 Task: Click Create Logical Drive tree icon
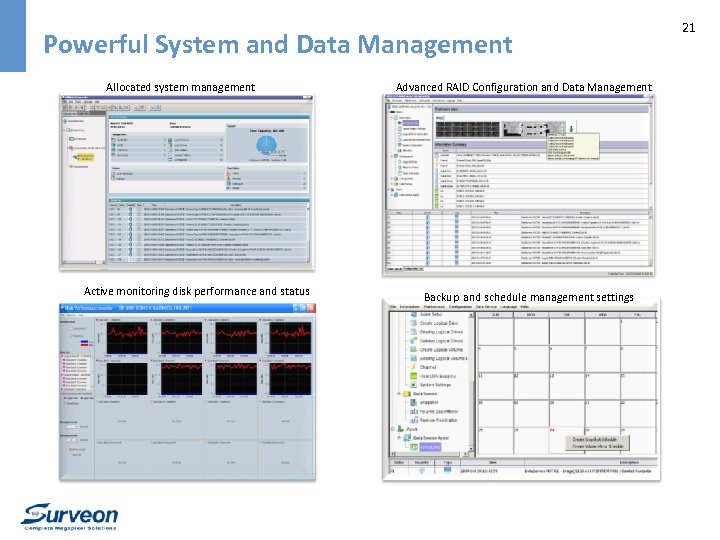pos(413,323)
